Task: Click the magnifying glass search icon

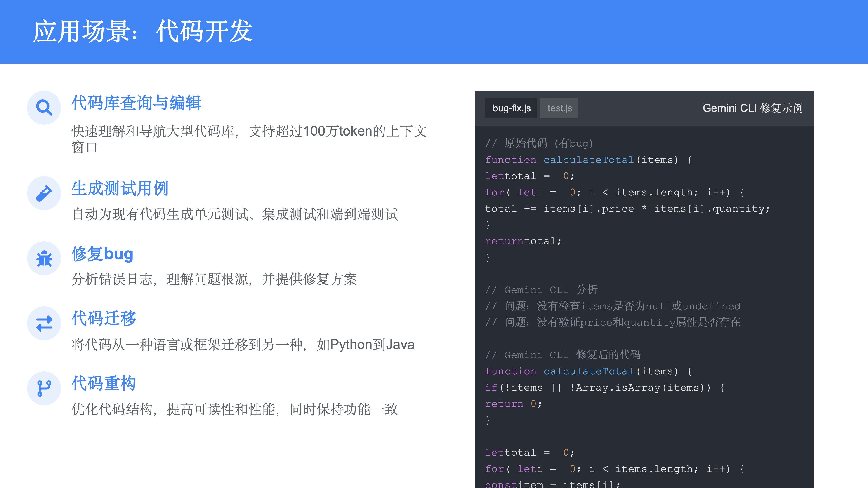Action: [x=44, y=108]
